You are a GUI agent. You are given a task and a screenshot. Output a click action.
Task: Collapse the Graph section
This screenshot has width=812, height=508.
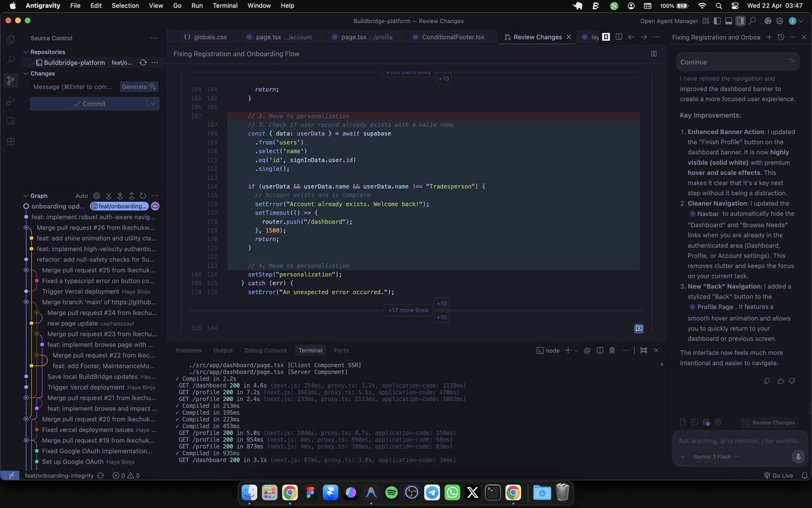(x=25, y=195)
